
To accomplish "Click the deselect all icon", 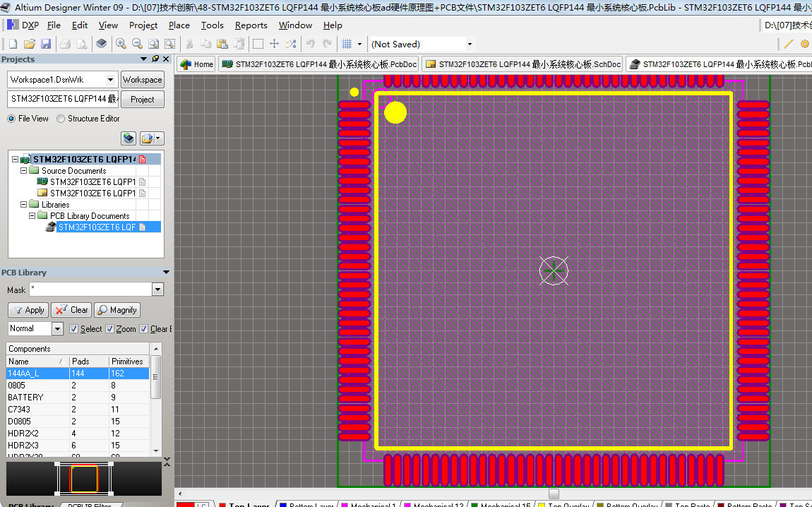I will tap(291, 44).
